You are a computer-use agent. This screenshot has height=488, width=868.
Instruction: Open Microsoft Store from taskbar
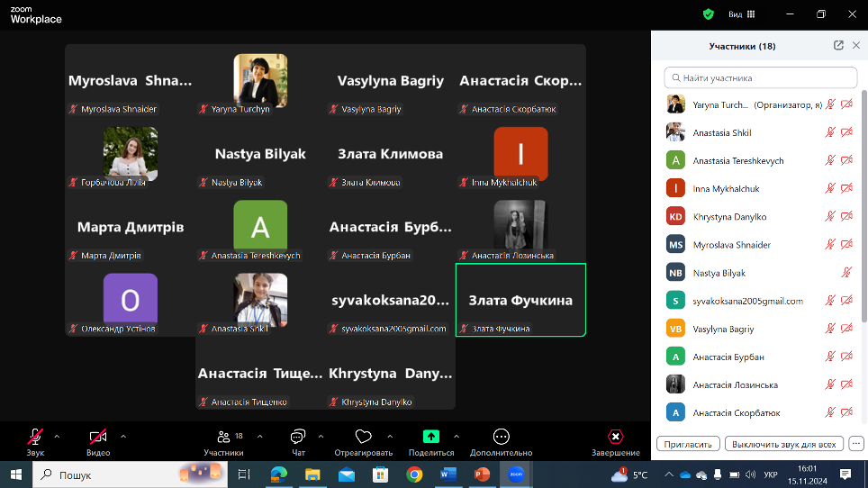coord(380,474)
